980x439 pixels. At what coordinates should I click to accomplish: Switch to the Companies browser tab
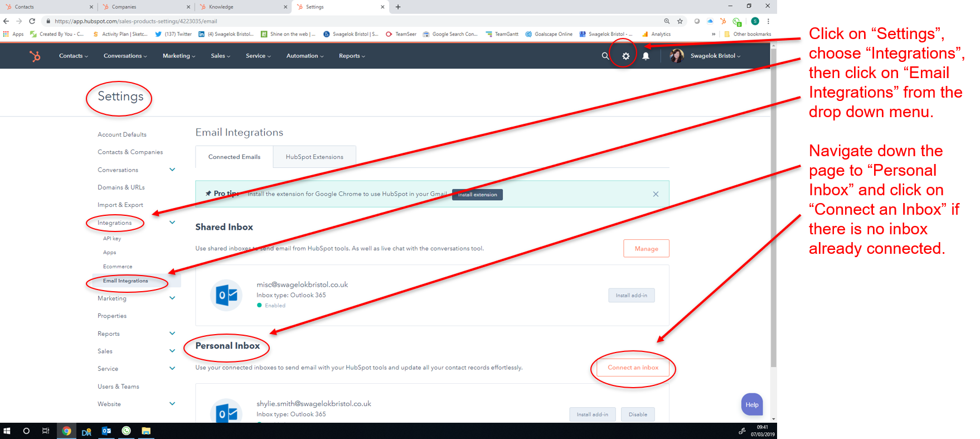[145, 7]
